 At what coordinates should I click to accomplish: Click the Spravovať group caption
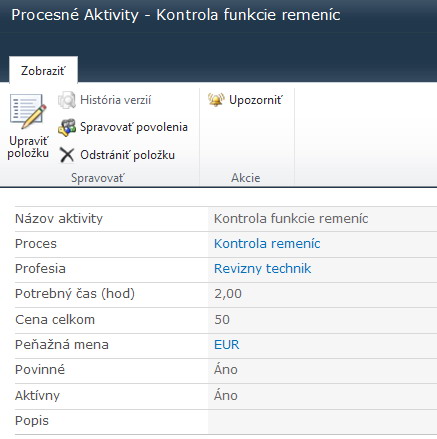click(97, 178)
